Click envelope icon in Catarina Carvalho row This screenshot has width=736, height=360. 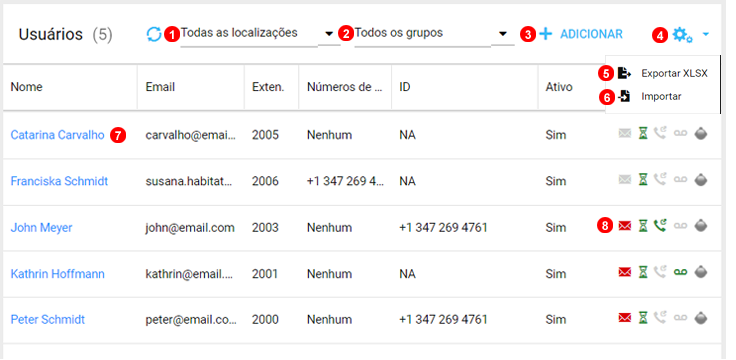coord(624,134)
